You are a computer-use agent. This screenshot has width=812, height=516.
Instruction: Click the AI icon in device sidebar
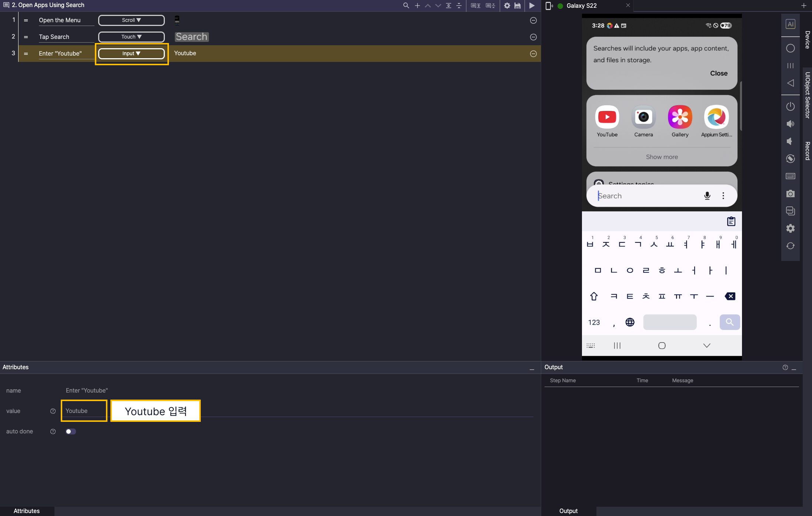click(x=790, y=24)
